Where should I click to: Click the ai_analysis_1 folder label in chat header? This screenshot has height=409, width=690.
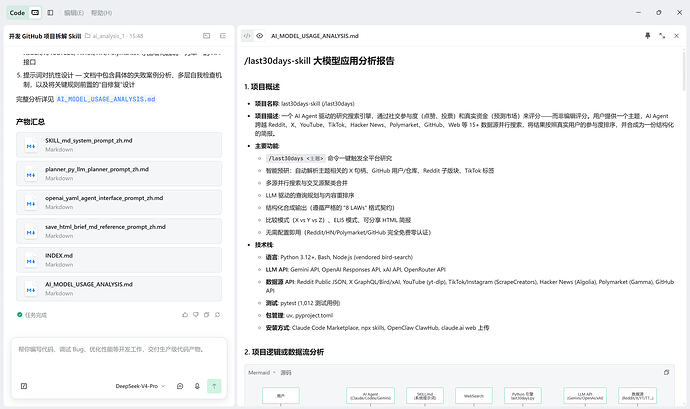(114, 36)
